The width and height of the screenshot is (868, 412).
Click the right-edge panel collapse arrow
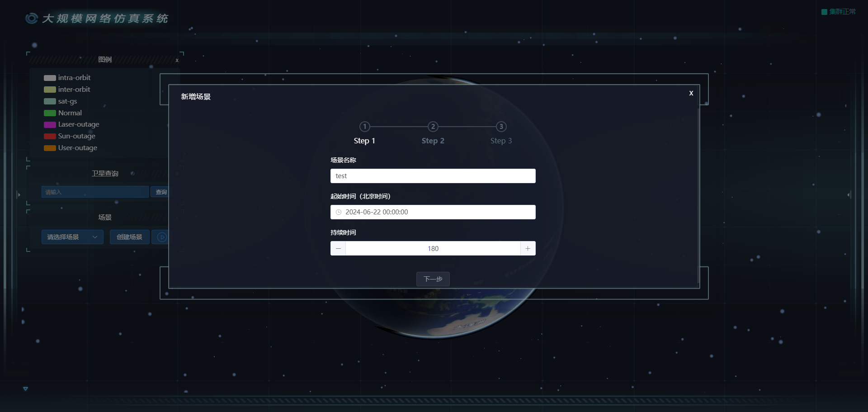(849, 195)
